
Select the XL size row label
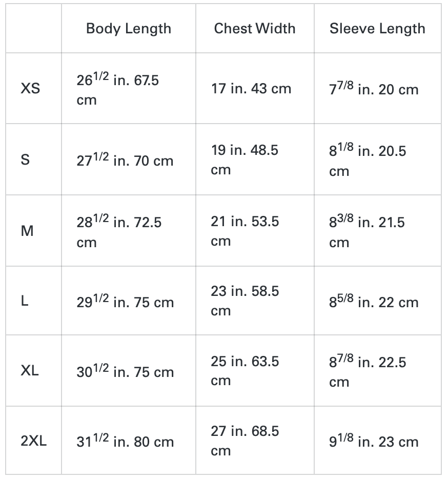point(30,371)
